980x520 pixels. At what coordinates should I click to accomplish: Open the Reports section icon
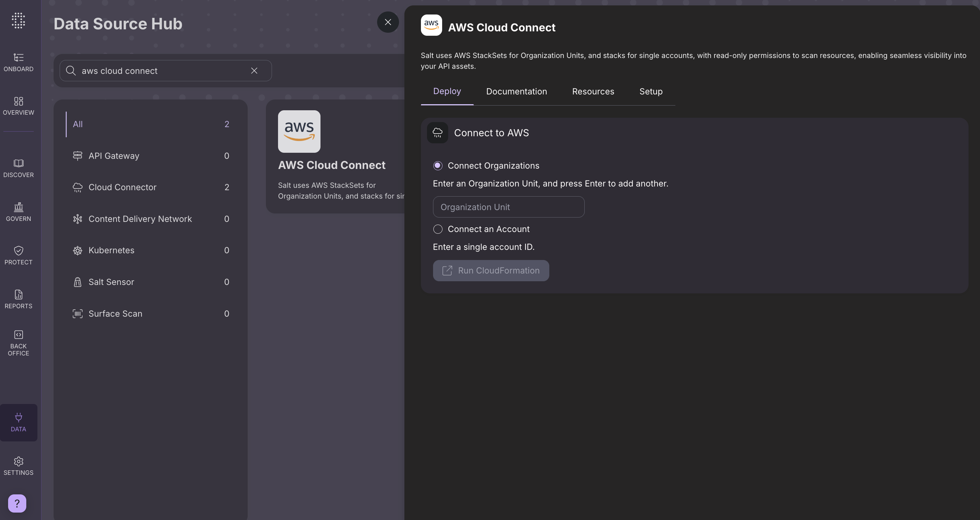tap(18, 295)
